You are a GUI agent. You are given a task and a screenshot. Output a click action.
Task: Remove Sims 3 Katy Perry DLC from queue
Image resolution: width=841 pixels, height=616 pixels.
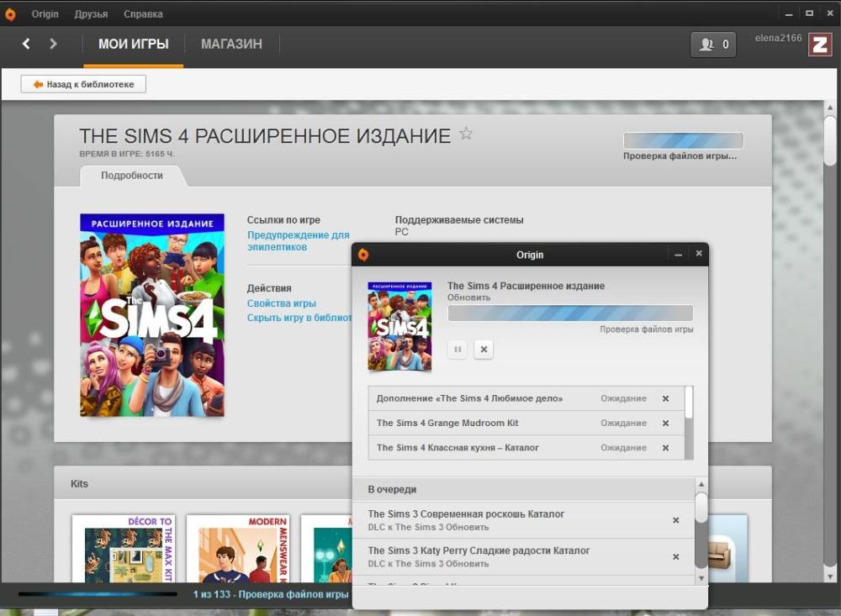[676, 556]
